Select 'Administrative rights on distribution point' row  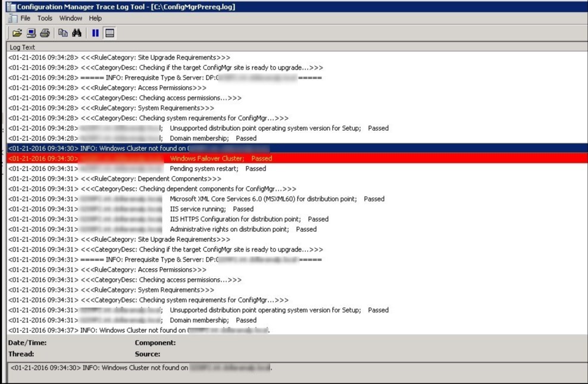[x=297, y=229]
